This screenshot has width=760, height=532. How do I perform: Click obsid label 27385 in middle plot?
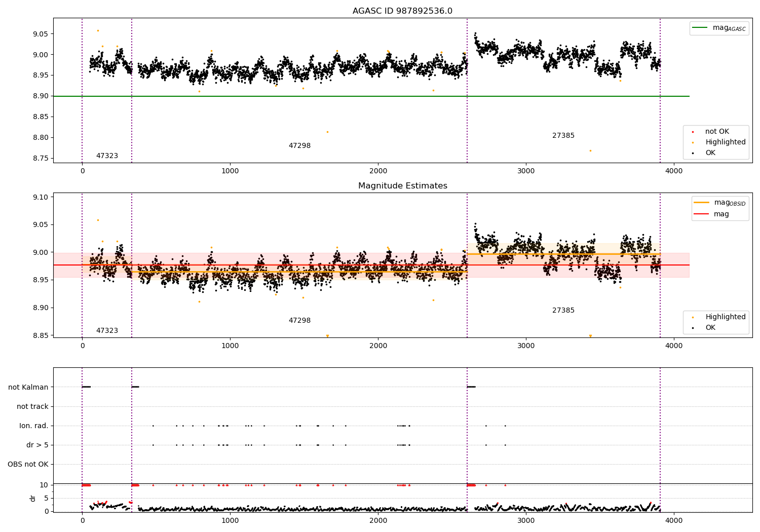pos(563,311)
